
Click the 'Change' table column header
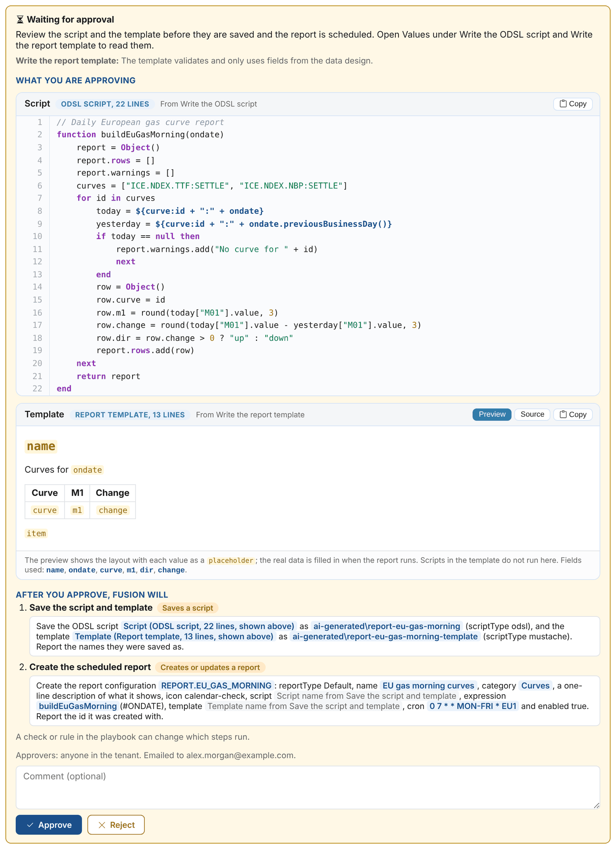pos(112,493)
